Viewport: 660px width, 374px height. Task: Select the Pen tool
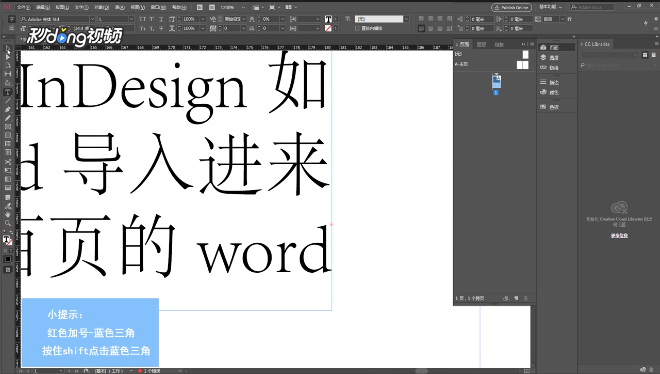point(8,109)
